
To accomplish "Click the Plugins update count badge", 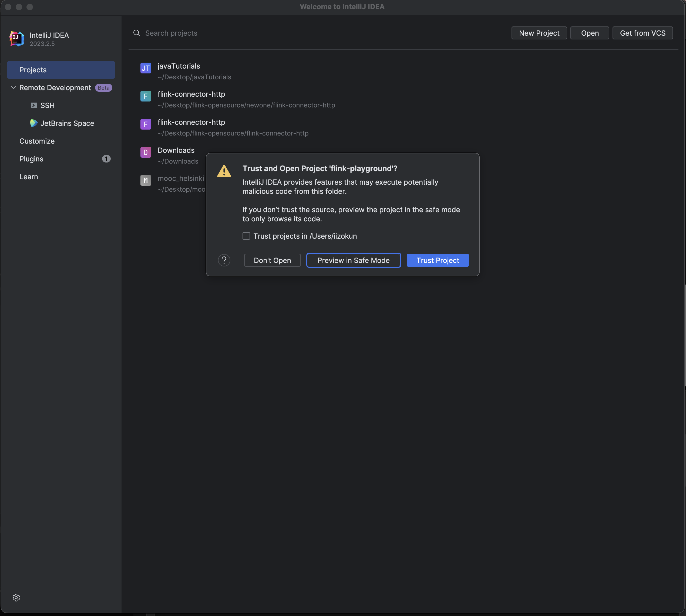I will tap(106, 159).
